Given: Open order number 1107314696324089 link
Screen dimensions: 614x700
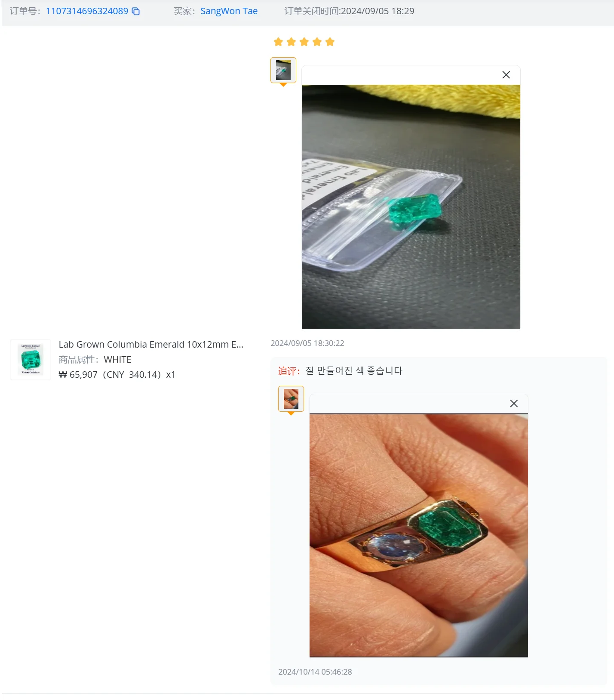Looking at the screenshot, I should (87, 11).
